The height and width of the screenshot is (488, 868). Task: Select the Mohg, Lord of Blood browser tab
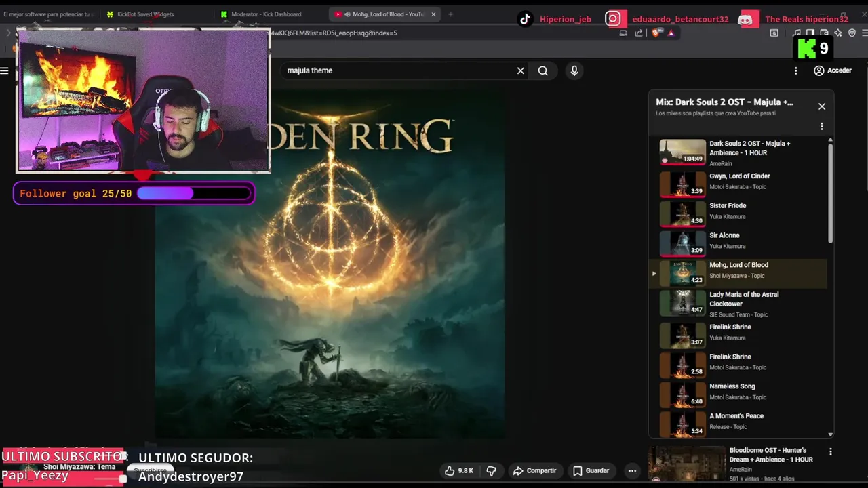384,14
